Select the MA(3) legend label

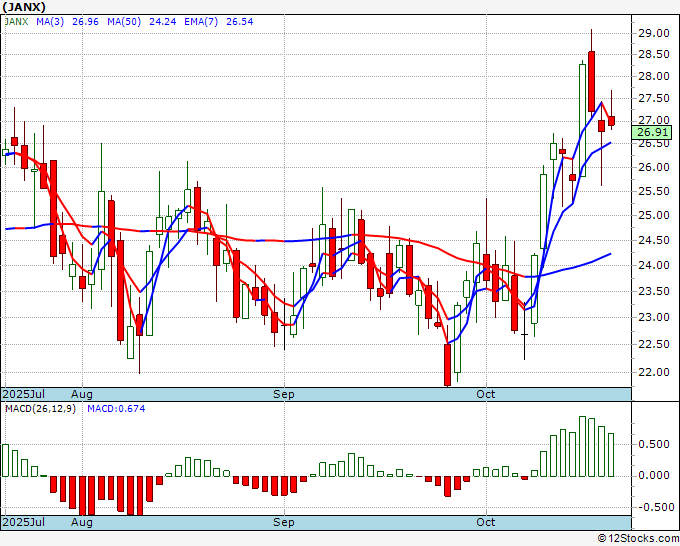(x=50, y=22)
